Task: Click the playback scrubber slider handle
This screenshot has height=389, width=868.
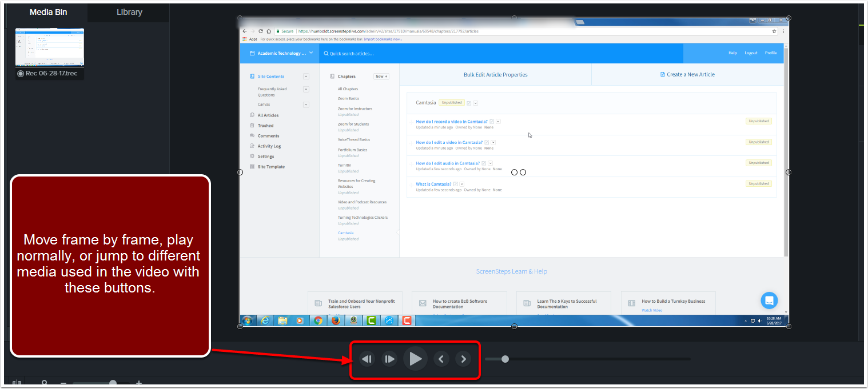Action: tap(505, 359)
